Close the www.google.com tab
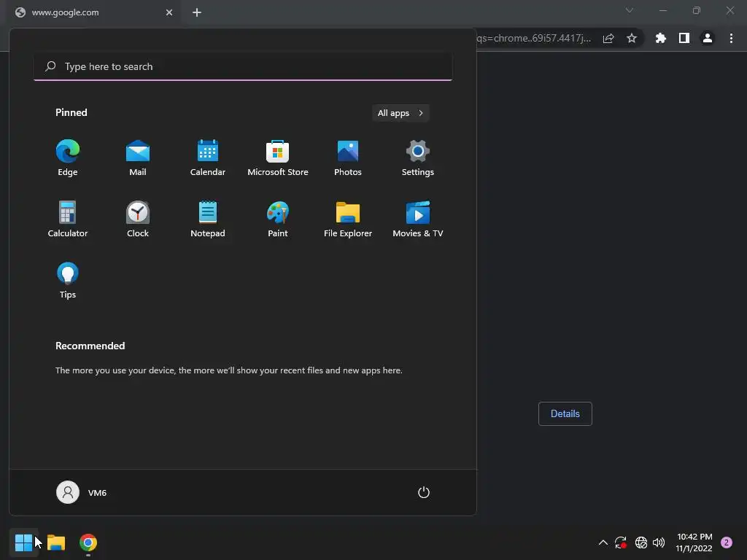 coord(169,12)
